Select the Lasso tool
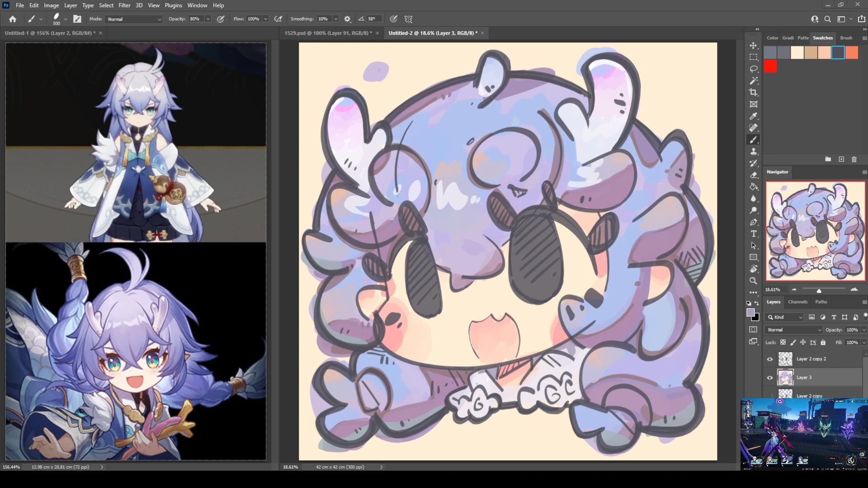The image size is (868, 488). point(753,69)
